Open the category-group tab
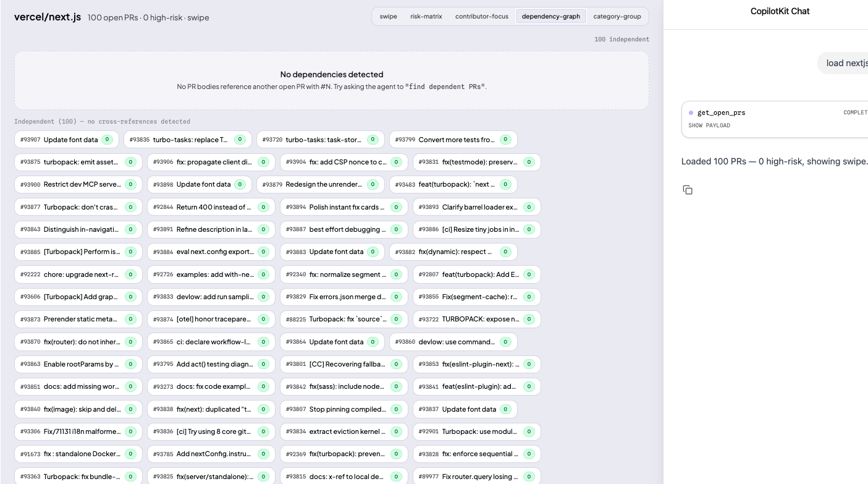The width and height of the screenshot is (868, 484). (x=617, y=17)
